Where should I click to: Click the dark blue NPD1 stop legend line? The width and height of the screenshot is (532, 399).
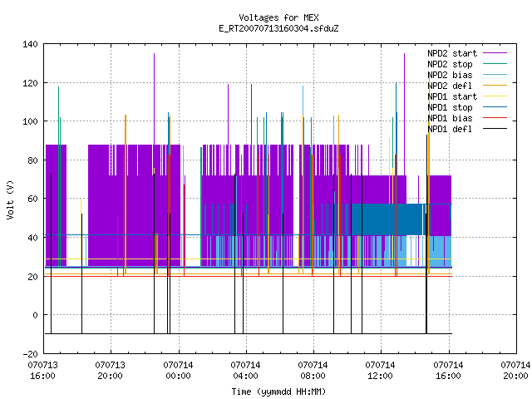click(x=495, y=107)
